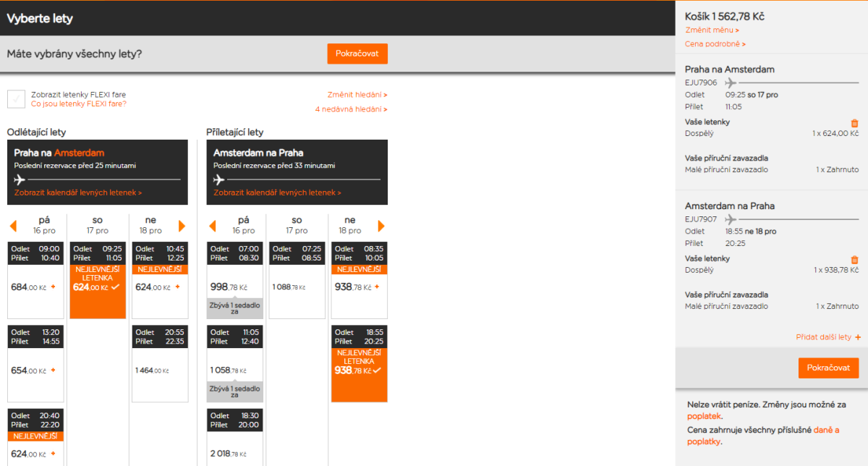This screenshot has width=868, height=466.
Task: Open Změnit hledání to modify search
Action: tap(357, 95)
